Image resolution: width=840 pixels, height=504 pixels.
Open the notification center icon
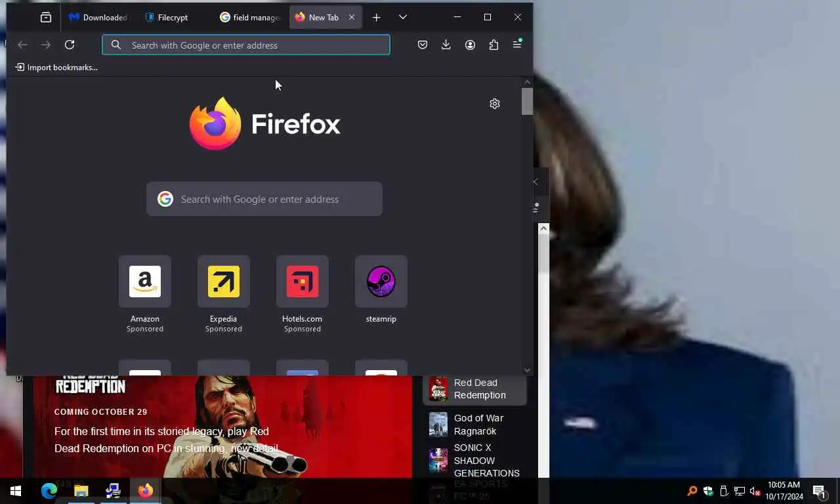(x=820, y=491)
